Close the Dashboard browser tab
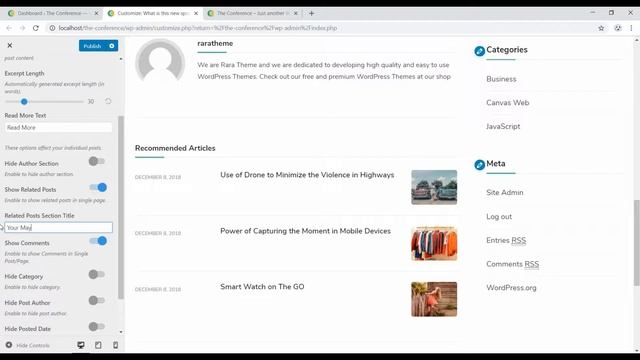This screenshot has height=360, width=640. click(x=96, y=13)
